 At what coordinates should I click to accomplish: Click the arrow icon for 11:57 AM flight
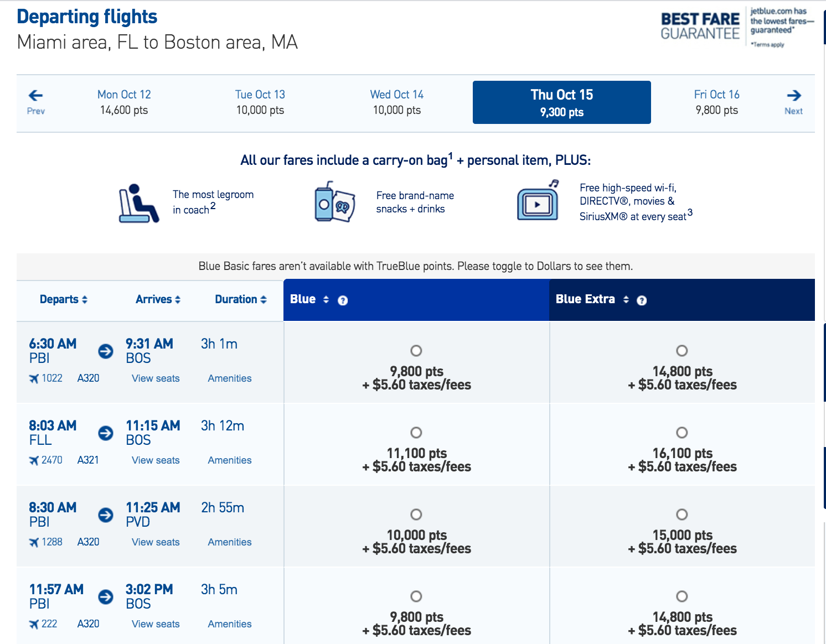pyautogui.click(x=106, y=596)
